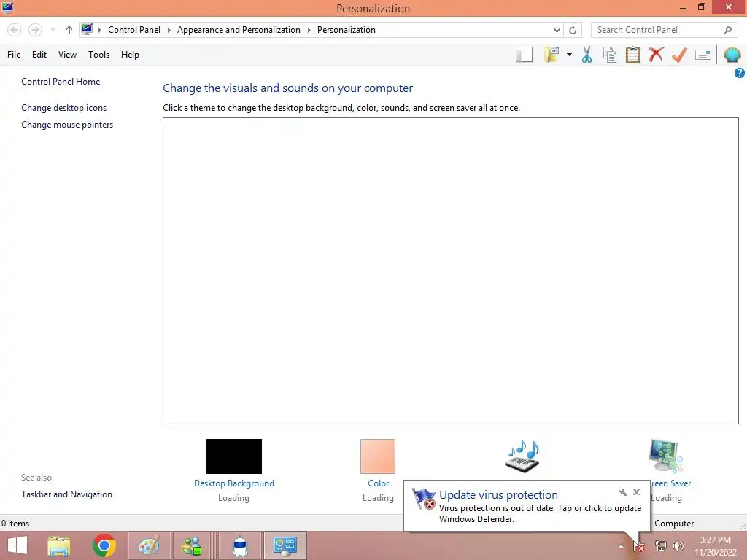Open the Color link
The image size is (747, 560).
[x=379, y=483]
